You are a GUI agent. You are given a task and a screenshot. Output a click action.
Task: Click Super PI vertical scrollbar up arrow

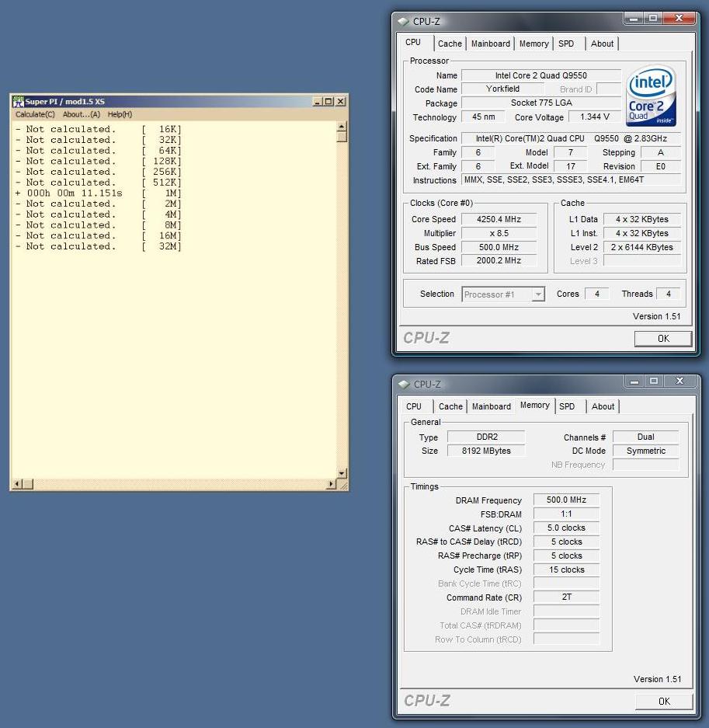(x=342, y=126)
